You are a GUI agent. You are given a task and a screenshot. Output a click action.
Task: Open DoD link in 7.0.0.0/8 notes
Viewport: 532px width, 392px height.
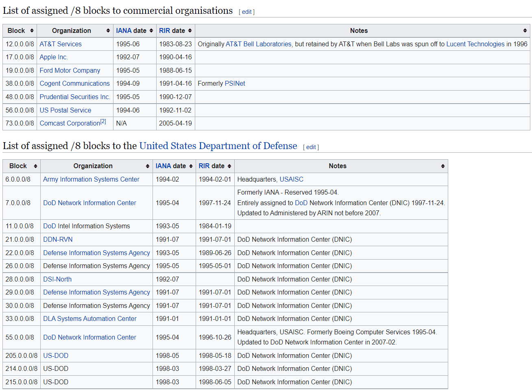pos(301,203)
